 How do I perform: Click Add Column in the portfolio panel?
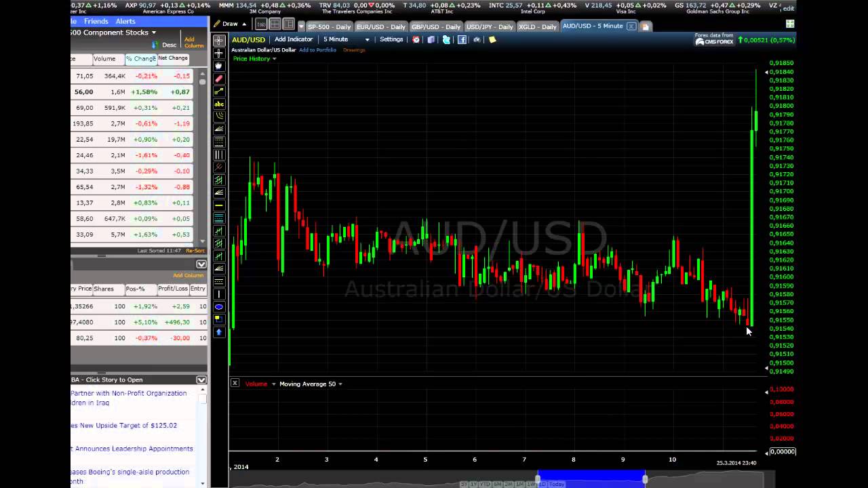[x=188, y=275]
